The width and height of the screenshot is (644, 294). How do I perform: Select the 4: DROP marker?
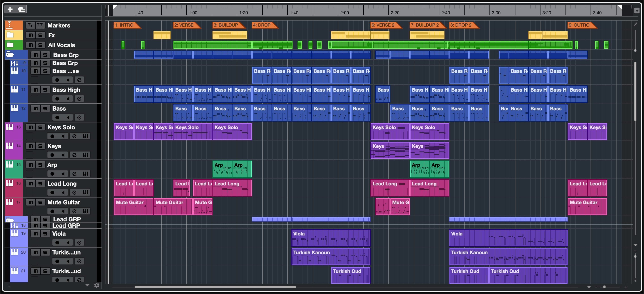pos(263,25)
